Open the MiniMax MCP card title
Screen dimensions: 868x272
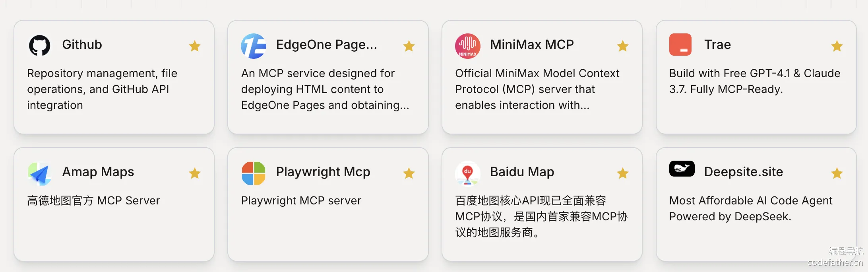point(532,45)
